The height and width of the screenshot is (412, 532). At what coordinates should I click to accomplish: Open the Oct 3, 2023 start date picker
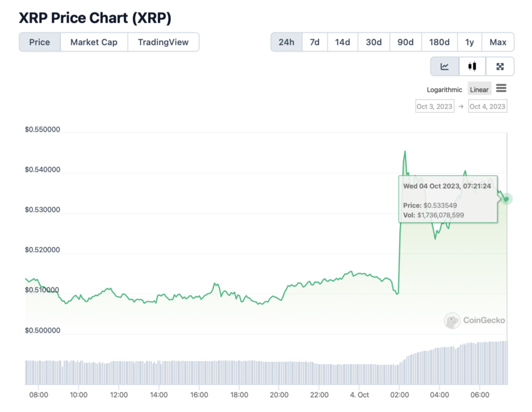[x=434, y=106]
